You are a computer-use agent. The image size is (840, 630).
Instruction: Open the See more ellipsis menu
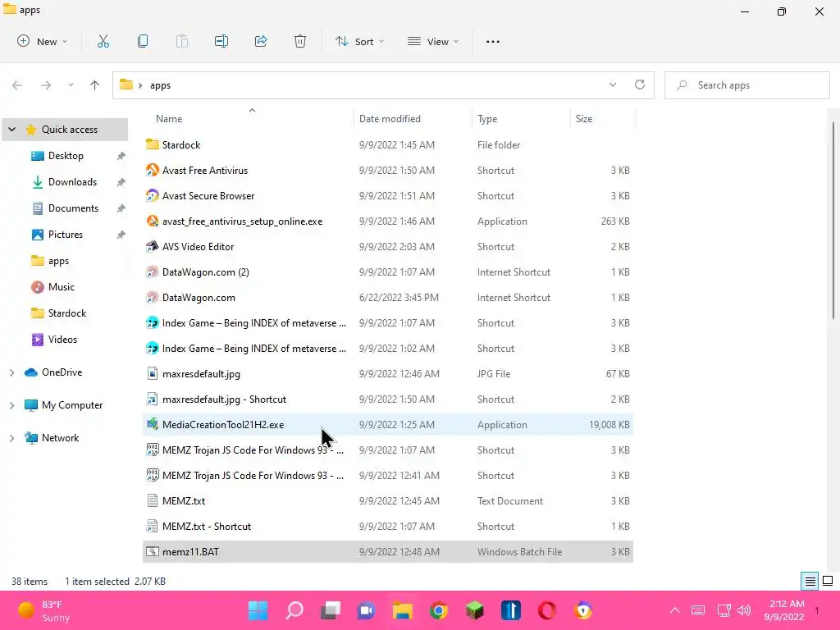point(493,42)
